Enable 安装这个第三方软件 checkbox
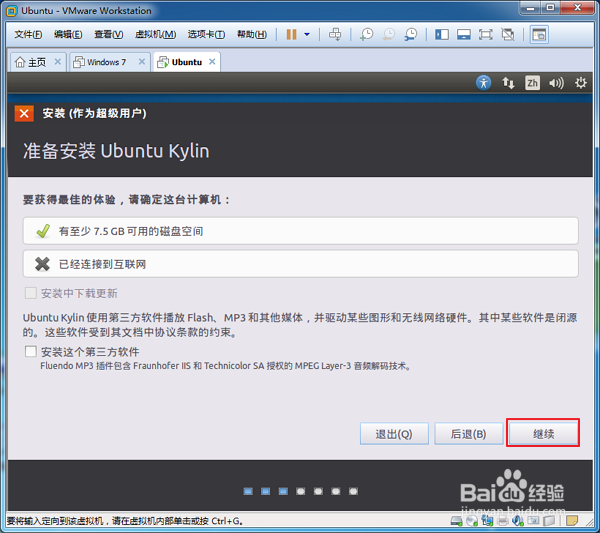The width and height of the screenshot is (600, 533). coord(31,351)
